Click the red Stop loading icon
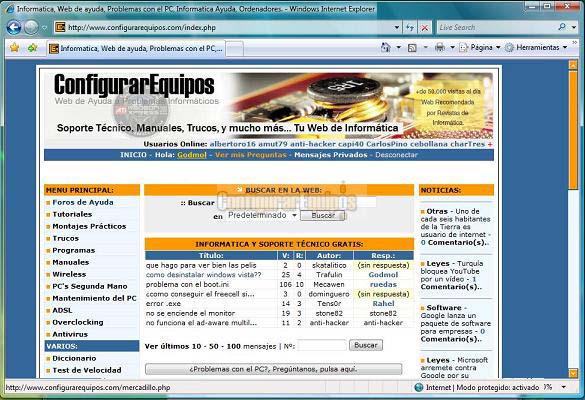 tap(425, 28)
